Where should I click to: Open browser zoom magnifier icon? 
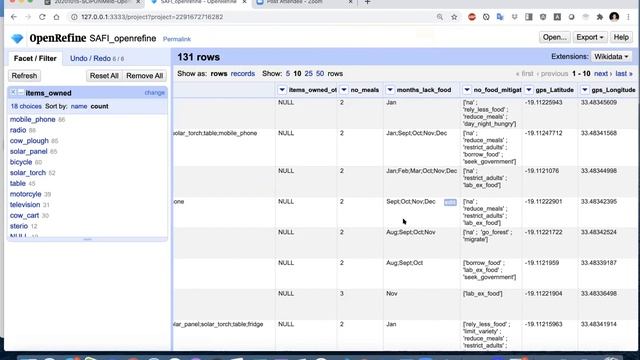tap(440, 17)
